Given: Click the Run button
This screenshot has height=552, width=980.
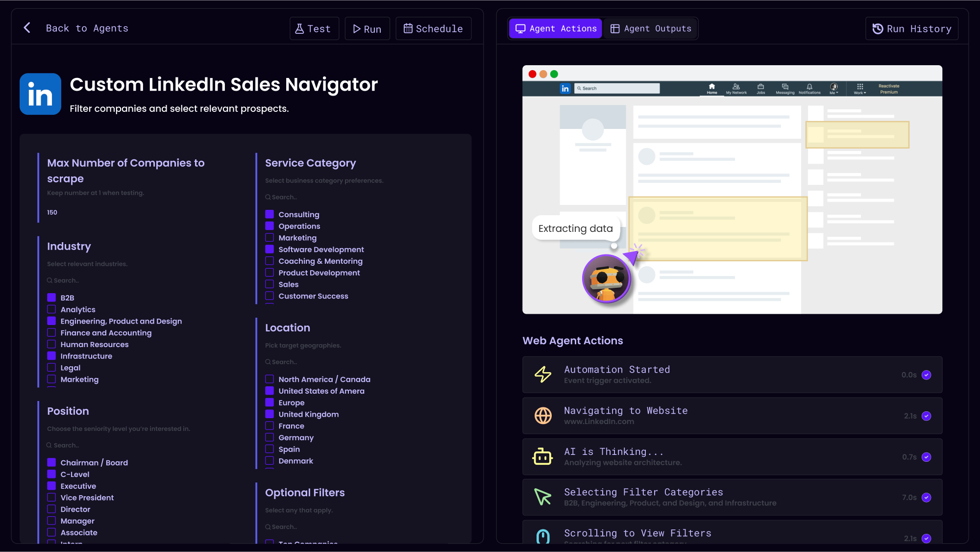Looking at the screenshot, I should [x=367, y=28].
